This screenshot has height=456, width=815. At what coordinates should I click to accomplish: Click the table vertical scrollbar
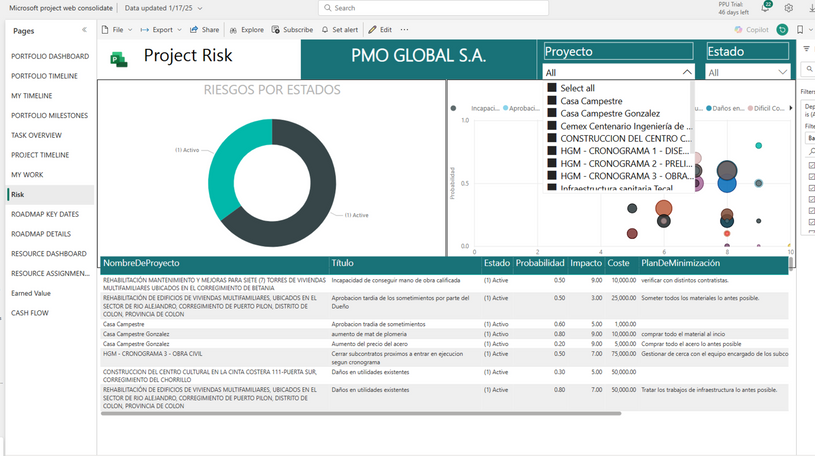pyautogui.click(x=791, y=263)
